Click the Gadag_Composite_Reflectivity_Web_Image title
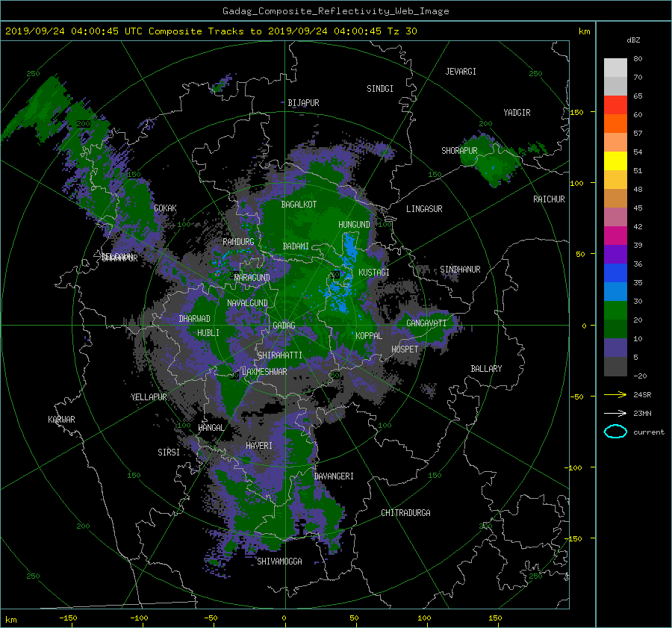672x628 pixels. [x=335, y=11]
